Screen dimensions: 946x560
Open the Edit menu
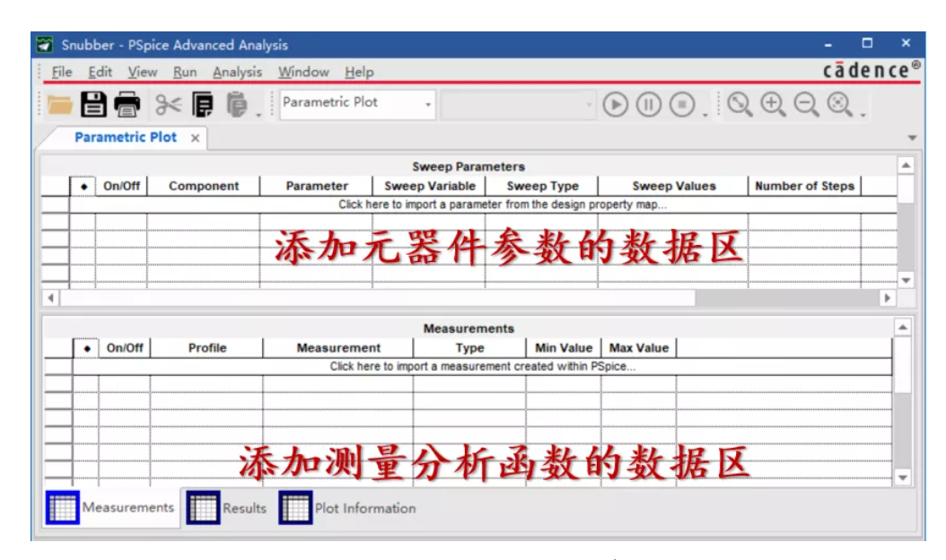pos(101,72)
